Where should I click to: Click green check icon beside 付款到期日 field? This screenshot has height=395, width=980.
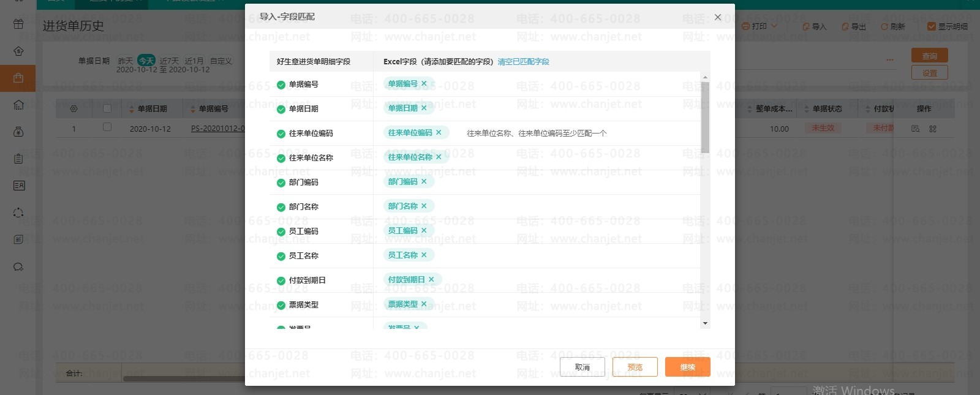pos(281,281)
